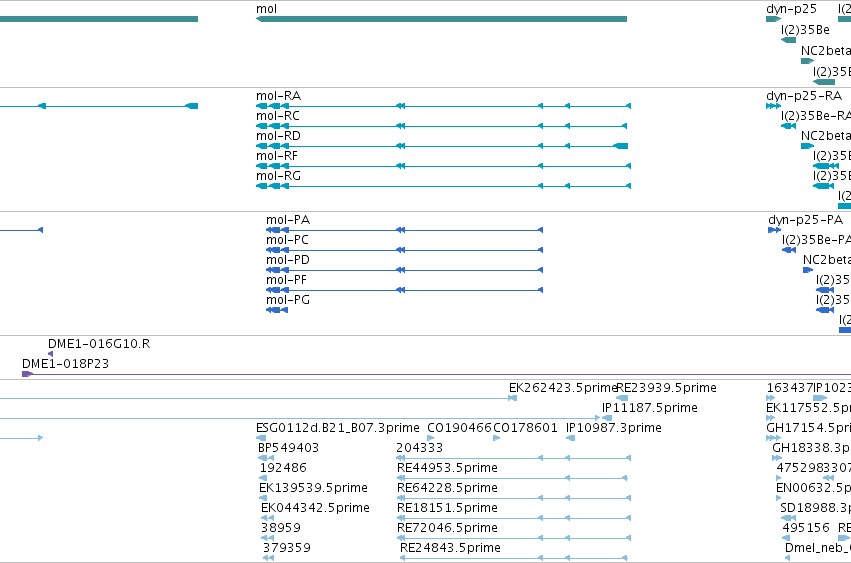Viewport: 851px width, 563px height.
Task: Click the l(2)35Be gene glyph
Action: pyautogui.click(x=789, y=40)
